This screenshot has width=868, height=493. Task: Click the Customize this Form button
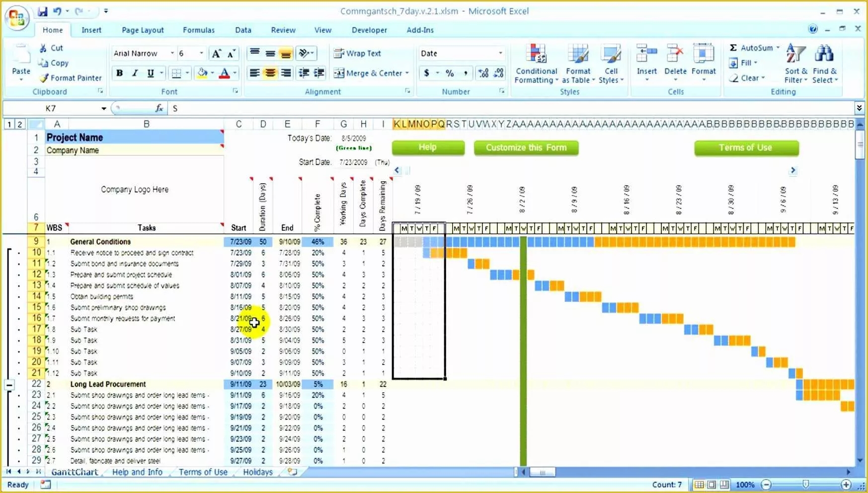(526, 147)
